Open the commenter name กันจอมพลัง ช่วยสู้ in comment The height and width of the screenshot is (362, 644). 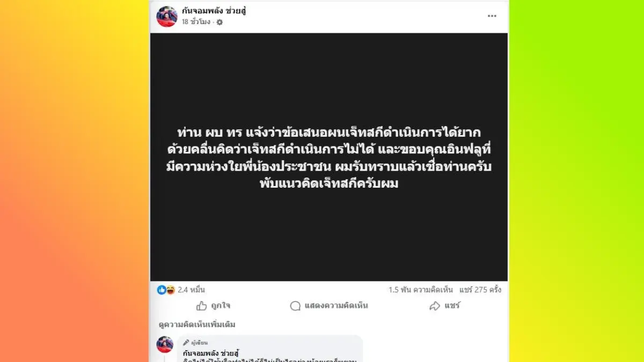[x=211, y=352]
